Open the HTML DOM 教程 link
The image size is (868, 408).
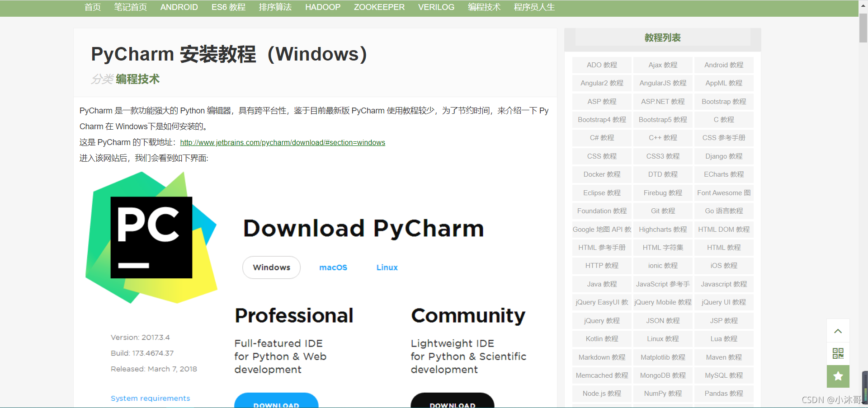724,230
